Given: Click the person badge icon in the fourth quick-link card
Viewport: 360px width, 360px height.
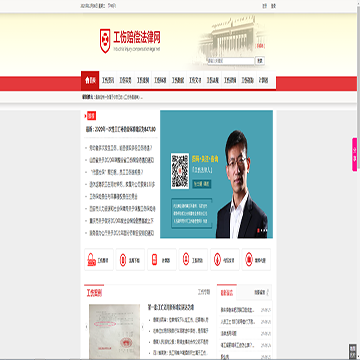Looking at the screenshot, I should coord(186,259).
